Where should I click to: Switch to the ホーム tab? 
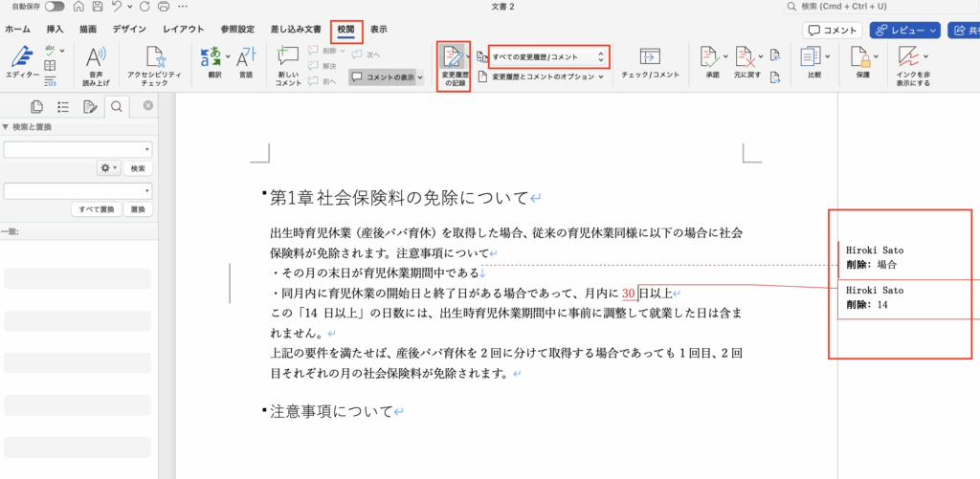click(17, 30)
